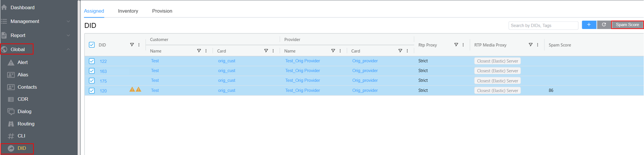Open filter for Provider Name column
Screen dimensions: 644x155
[333, 51]
